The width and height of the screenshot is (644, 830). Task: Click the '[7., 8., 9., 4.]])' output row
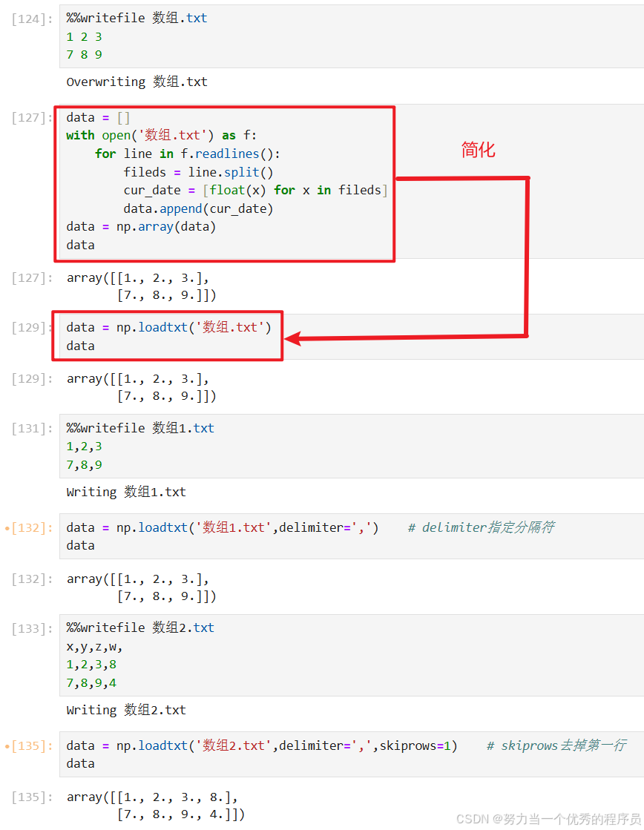181,814
